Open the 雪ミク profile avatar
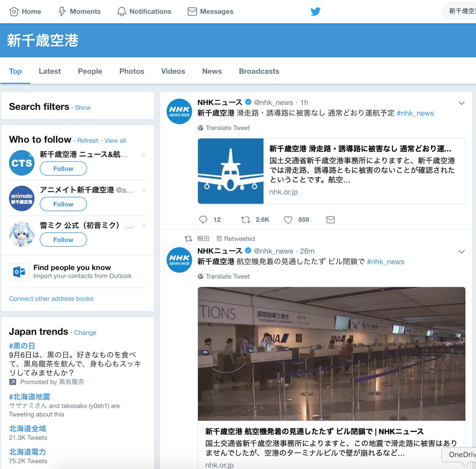Screen dimensions: 476x469 (22, 234)
